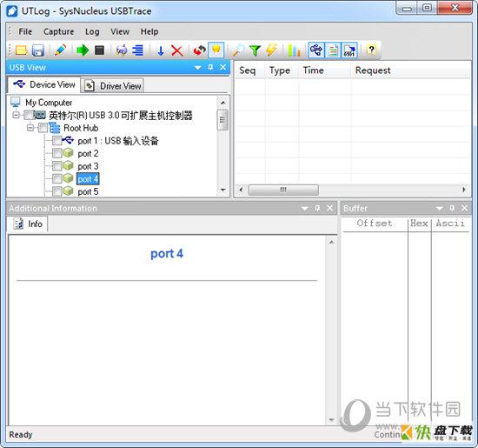Check the port 1 USB checkbox
Screen dimensions: 478x448
(x=56, y=140)
